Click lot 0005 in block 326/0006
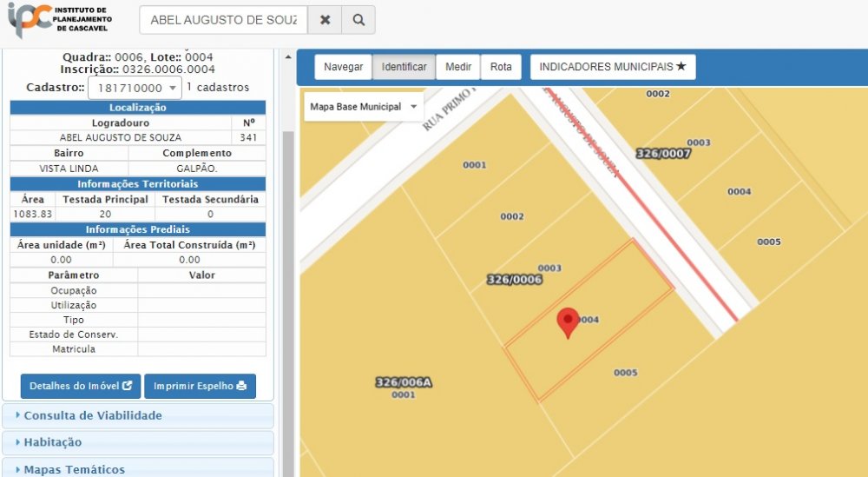The width and height of the screenshot is (868, 477). 625,373
